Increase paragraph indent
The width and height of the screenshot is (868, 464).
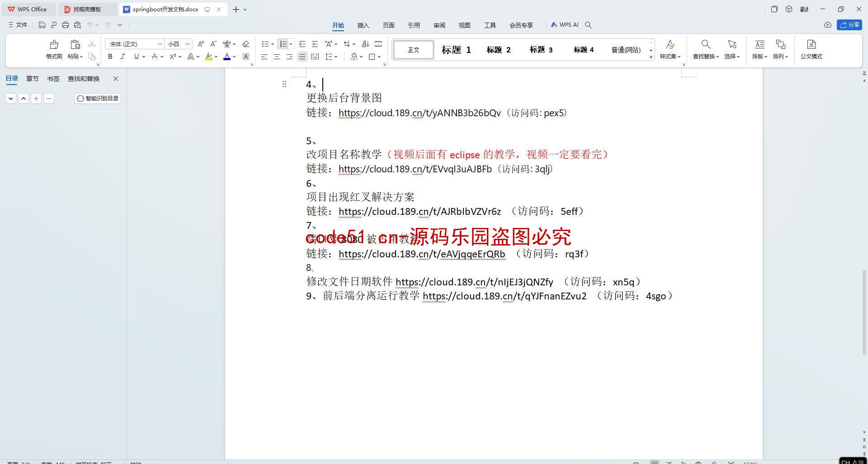click(x=315, y=44)
